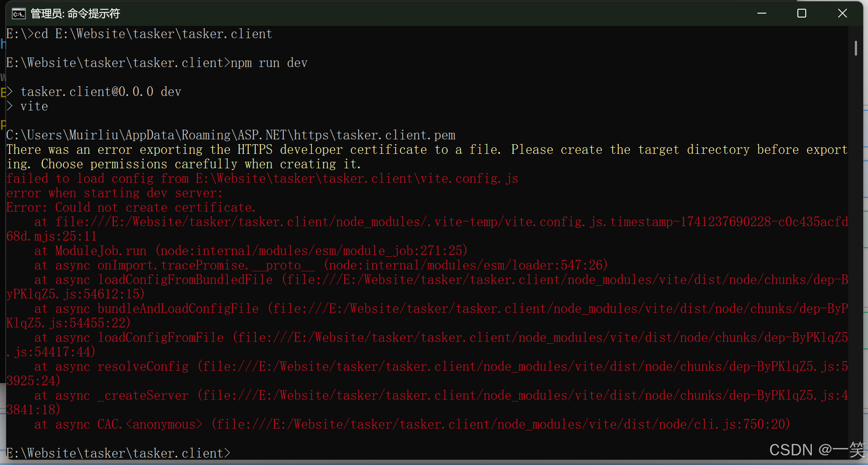Click the final E:\Website\tasker\tasker.client> prompt

118,453
